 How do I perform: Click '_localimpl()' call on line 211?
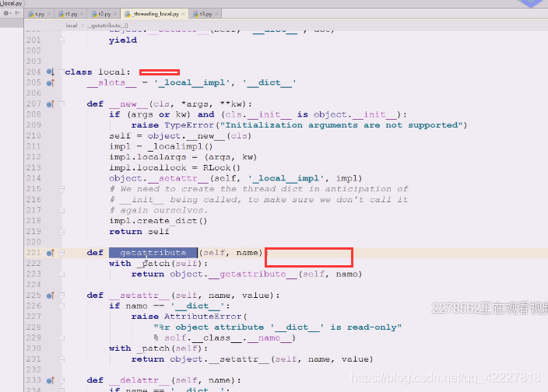point(181,146)
